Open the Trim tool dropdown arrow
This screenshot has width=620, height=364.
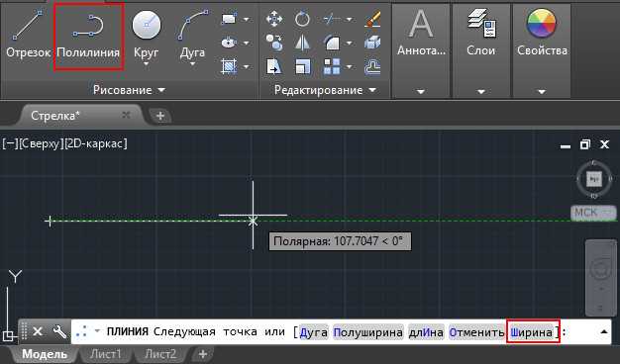(349, 19)
